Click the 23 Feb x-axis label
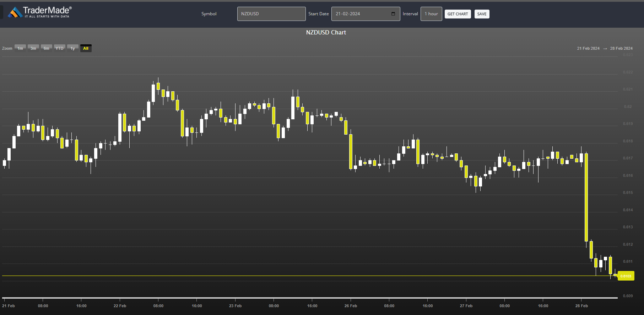Viewport: 644px width, 315px height. pos(235,306)
